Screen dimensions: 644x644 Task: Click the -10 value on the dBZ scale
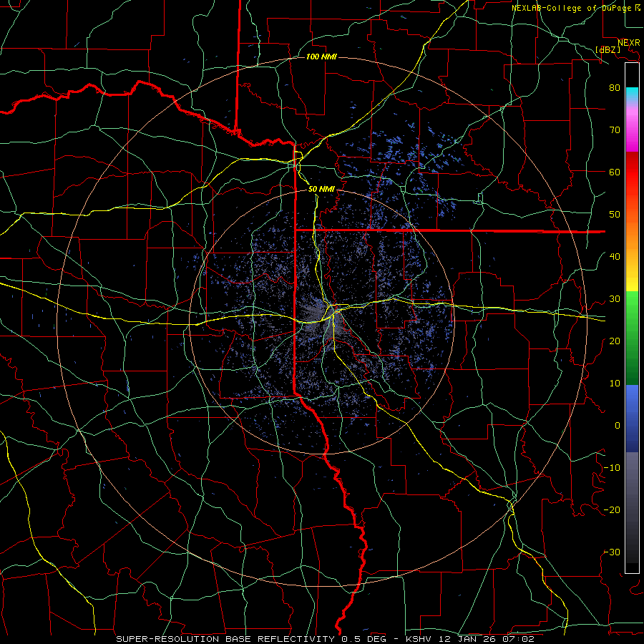612,467
